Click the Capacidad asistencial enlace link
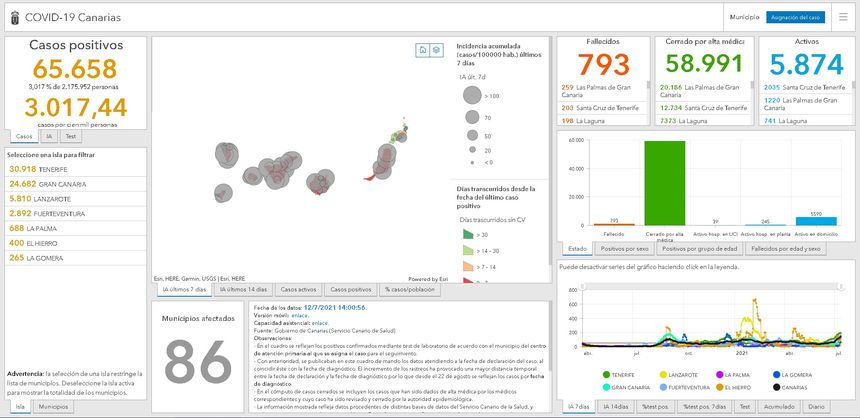Screen dimensions: 860x418 [320, 321]
